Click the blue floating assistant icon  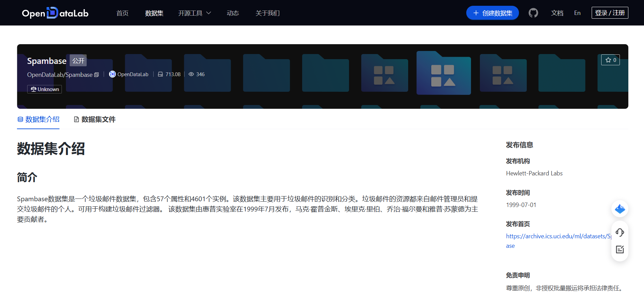click(620, 209)
